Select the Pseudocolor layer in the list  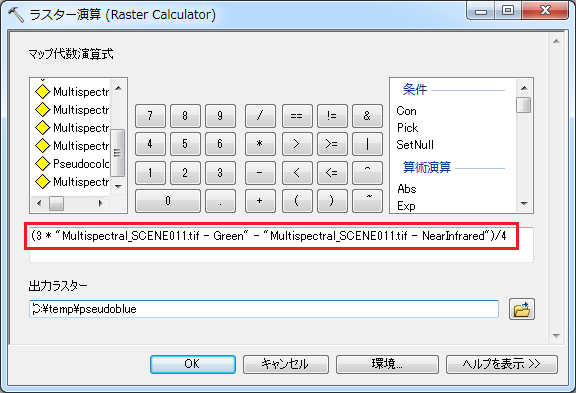click(x=72, y=163)
